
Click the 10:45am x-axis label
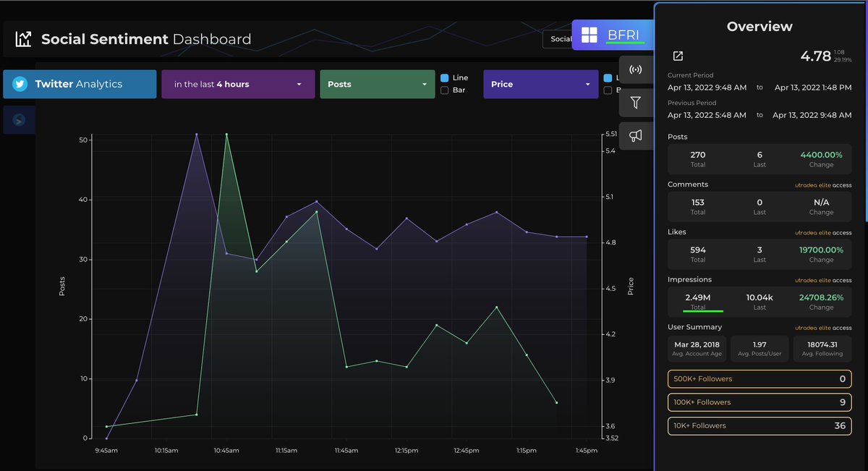226,450
